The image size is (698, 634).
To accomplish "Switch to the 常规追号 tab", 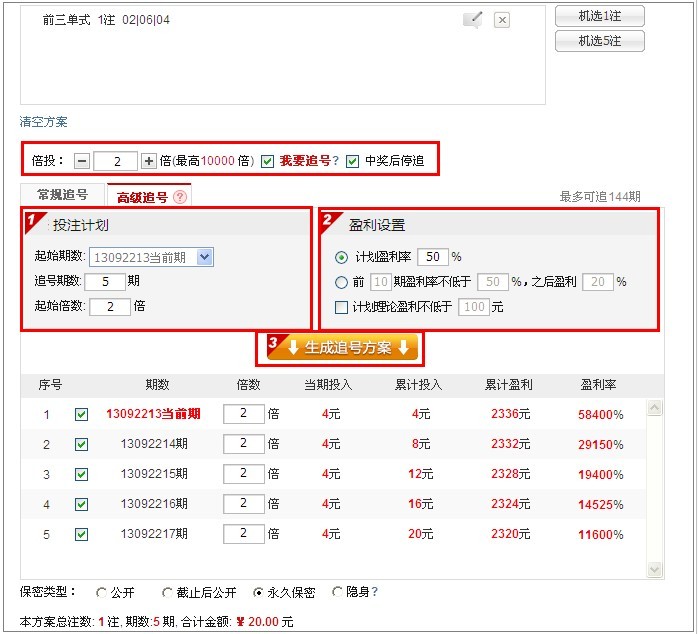I will pyautogui.click(x=62, y=195).
